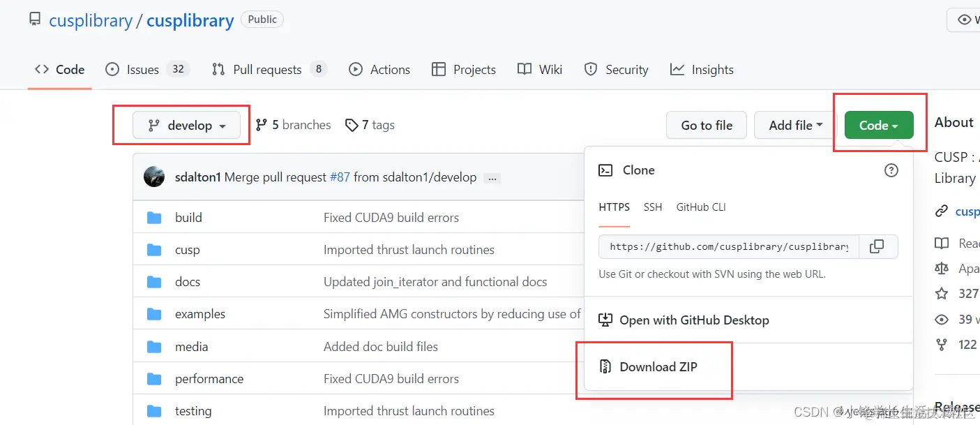This screenshot has height=425, width=980.
Task: Expand the develop branch dropdown
Action: [187, 125]
